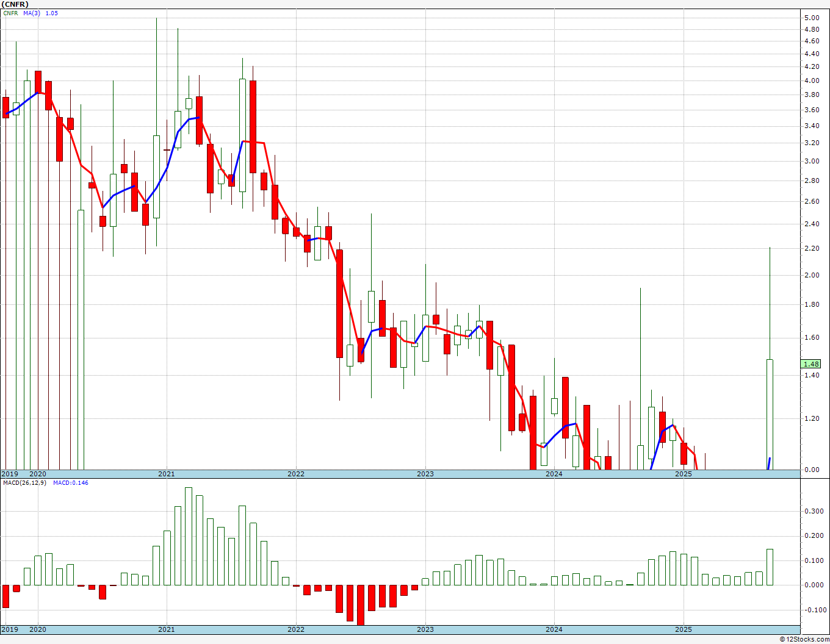Click the 0.00 price axis label
This screenshot has height=644, width=830.
pos(811,470)
